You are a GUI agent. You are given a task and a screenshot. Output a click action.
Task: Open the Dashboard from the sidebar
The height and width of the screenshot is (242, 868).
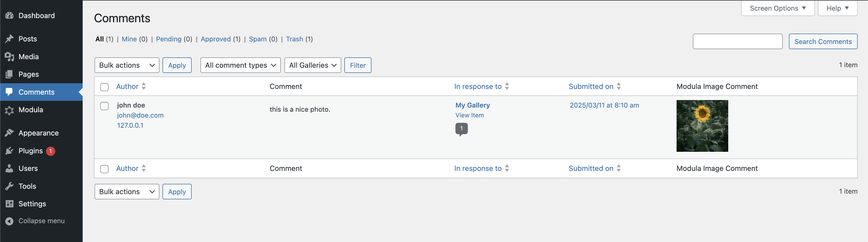[x=9, y=16]
